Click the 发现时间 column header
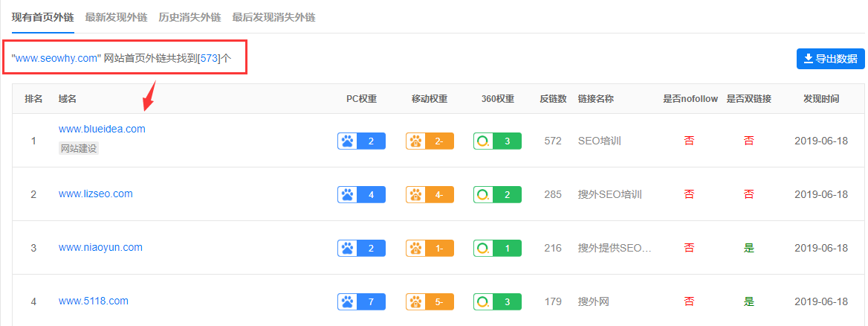The height and width of the screenshot is (326, 868). (821, 99)
